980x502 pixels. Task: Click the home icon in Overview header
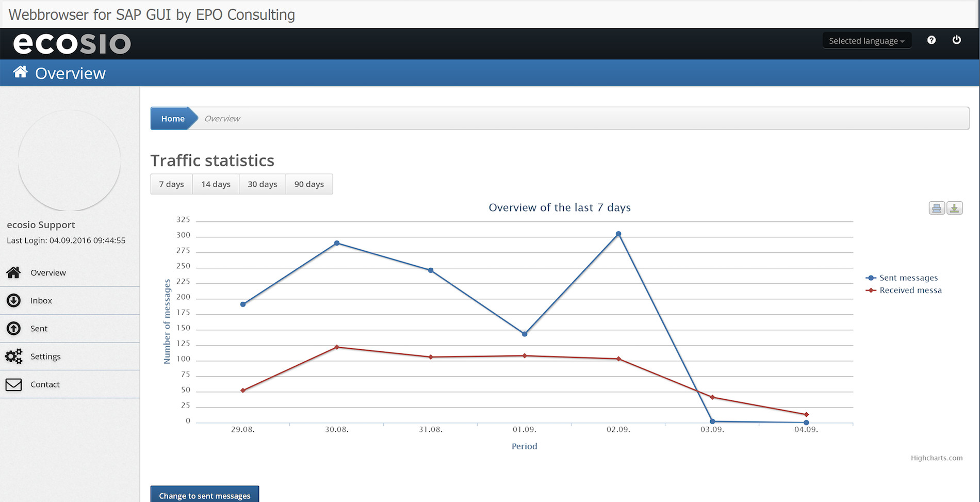[20, 72]
